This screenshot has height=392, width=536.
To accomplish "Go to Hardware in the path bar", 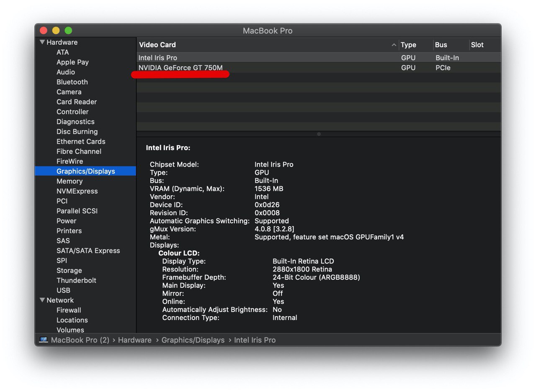I will coord(134,340).
